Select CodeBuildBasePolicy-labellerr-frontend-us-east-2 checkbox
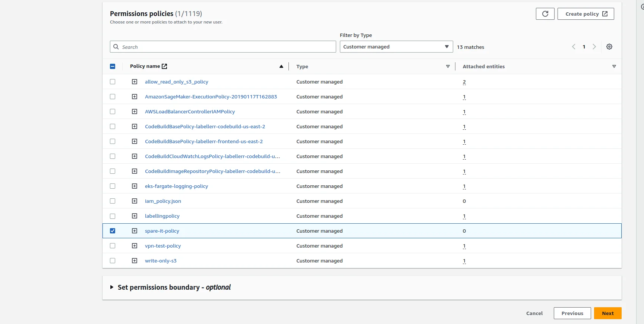 click(113, 141)
